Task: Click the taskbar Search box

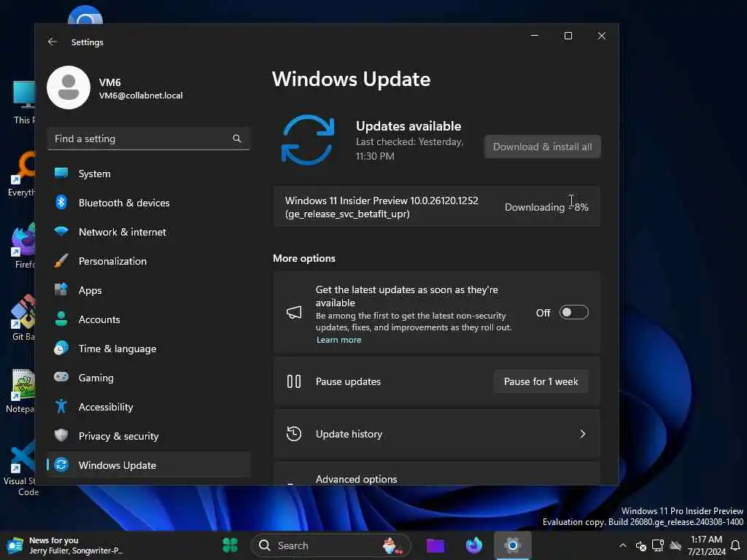Action: pos(330,545)
